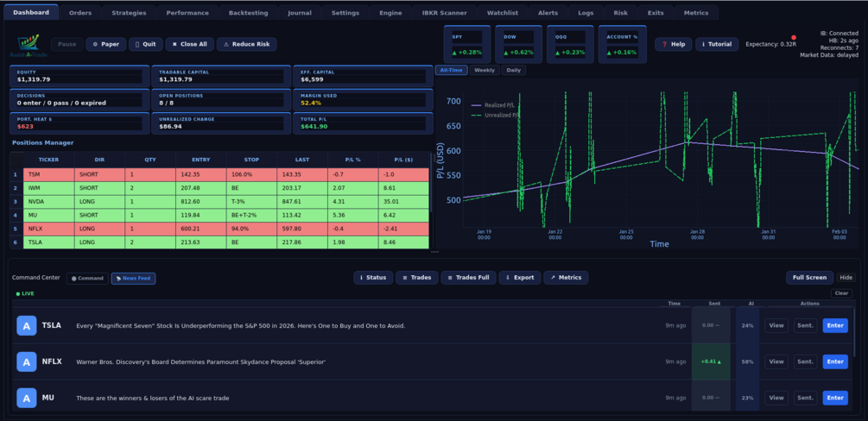Image resolution: width=868 pixels, height=421 pixels.
Task: Click the Trades Full button
Action: [468, 278]
